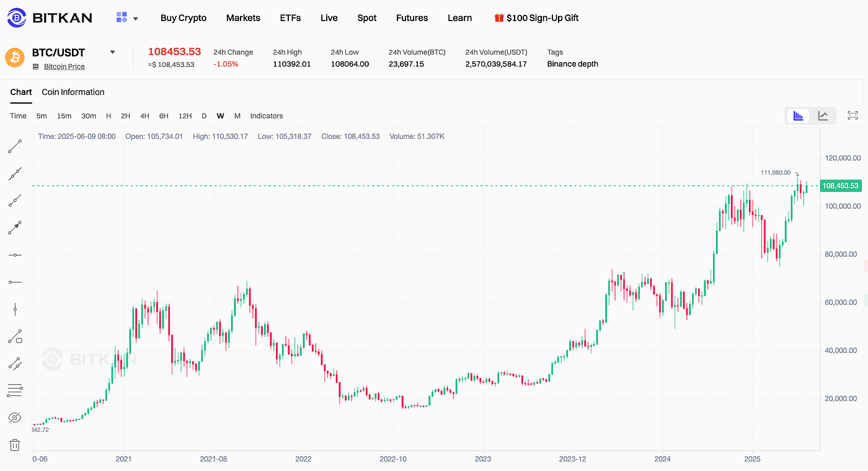Viewport: 868px width, 471px height.
Task: Open the Buy Crypto menu
Action: [x=184, y=18]
